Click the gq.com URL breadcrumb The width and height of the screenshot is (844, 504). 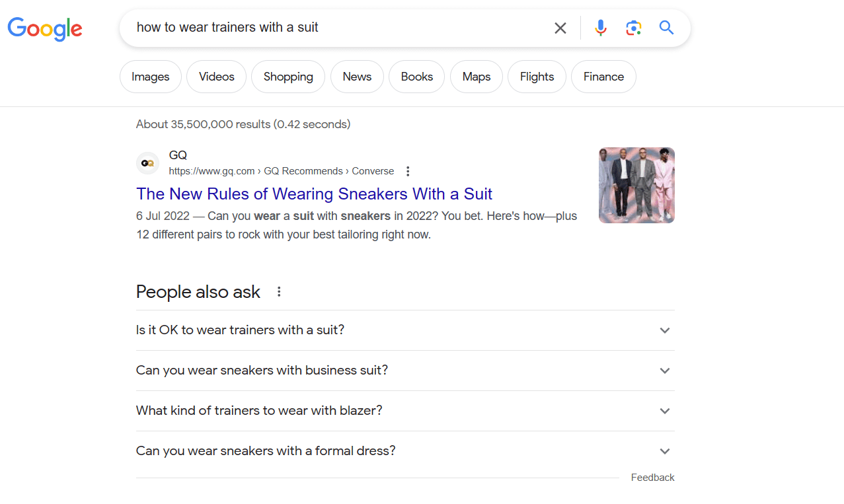[282, 171]
